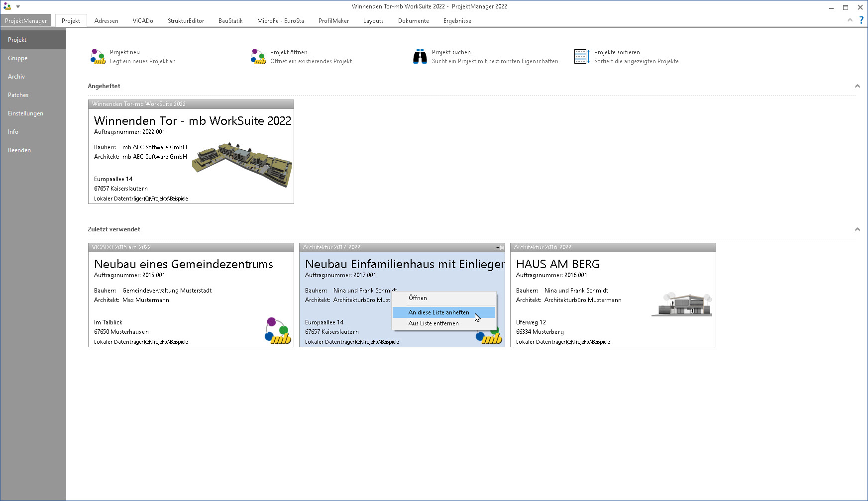Click the Winnenden Tor-mb WorkSuite 2022 card header
The image size is (868, 501).
pos(191,104)
